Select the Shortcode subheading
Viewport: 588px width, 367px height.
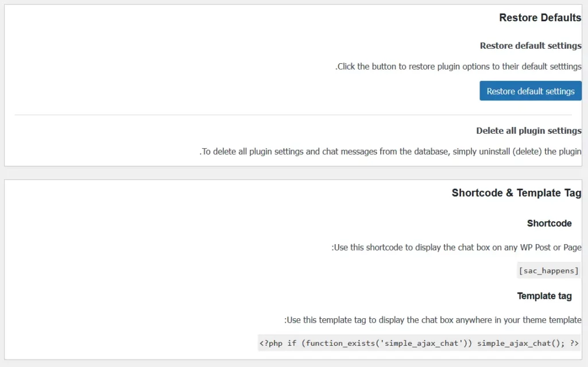549,223
